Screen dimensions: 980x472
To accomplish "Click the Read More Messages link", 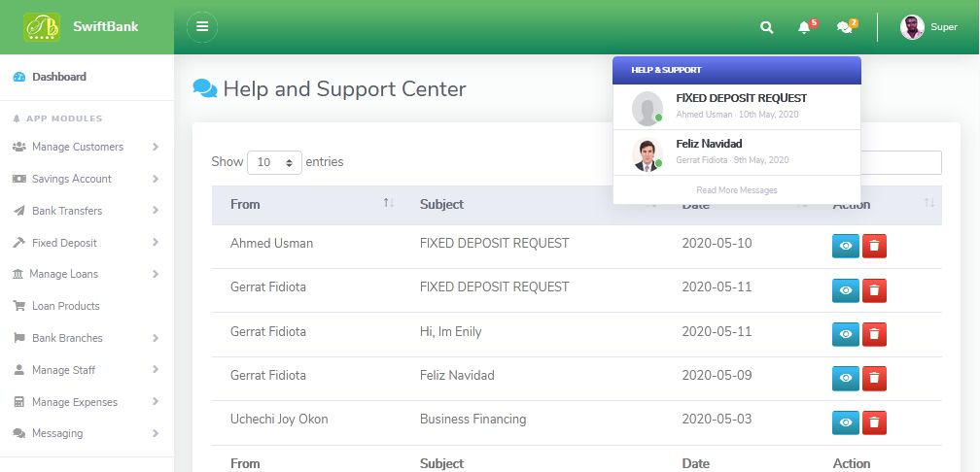I will [736, 190].
